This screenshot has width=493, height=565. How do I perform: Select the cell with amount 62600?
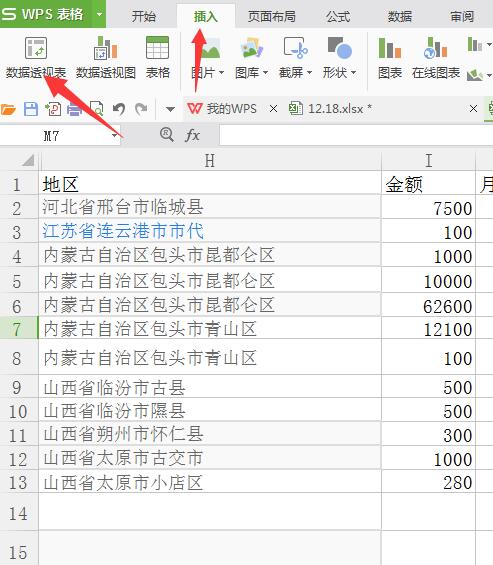pos(428,306)
